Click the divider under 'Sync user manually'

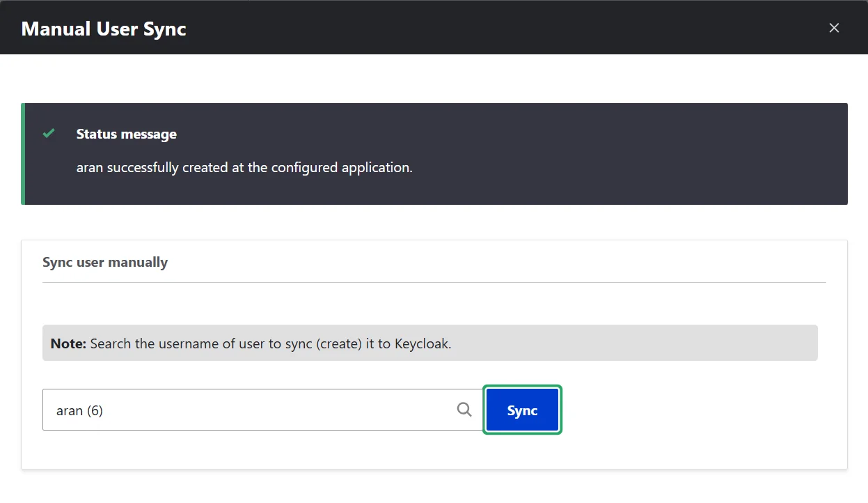tap(434, 281)
